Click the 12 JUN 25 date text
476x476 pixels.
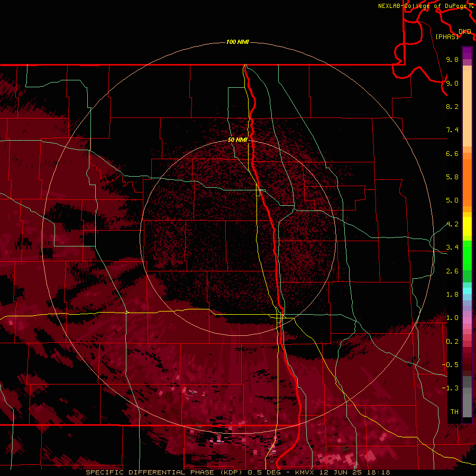(341, 472)
